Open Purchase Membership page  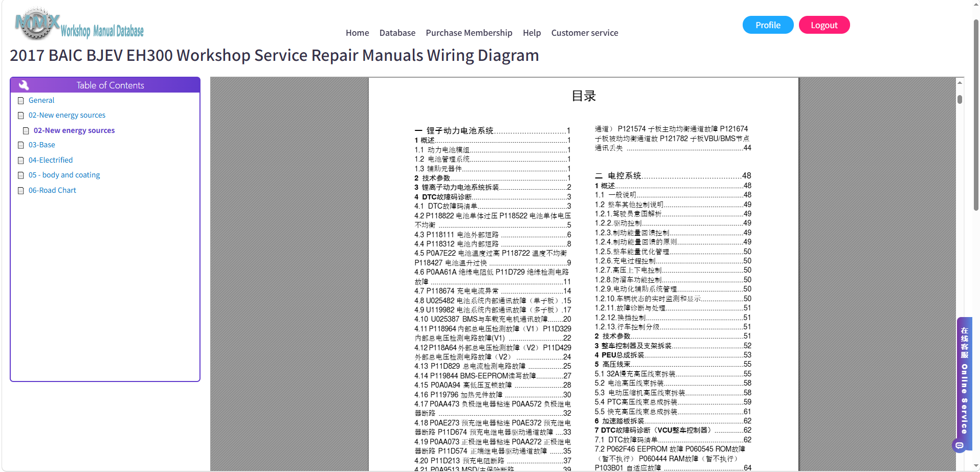click(469, 33)
